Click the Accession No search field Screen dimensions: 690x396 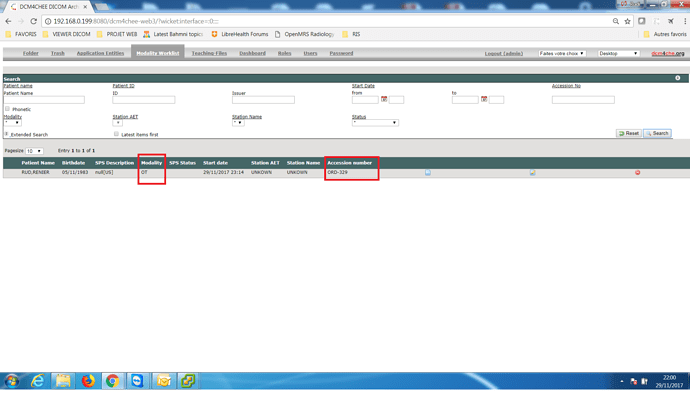click(x=583, y=100)
